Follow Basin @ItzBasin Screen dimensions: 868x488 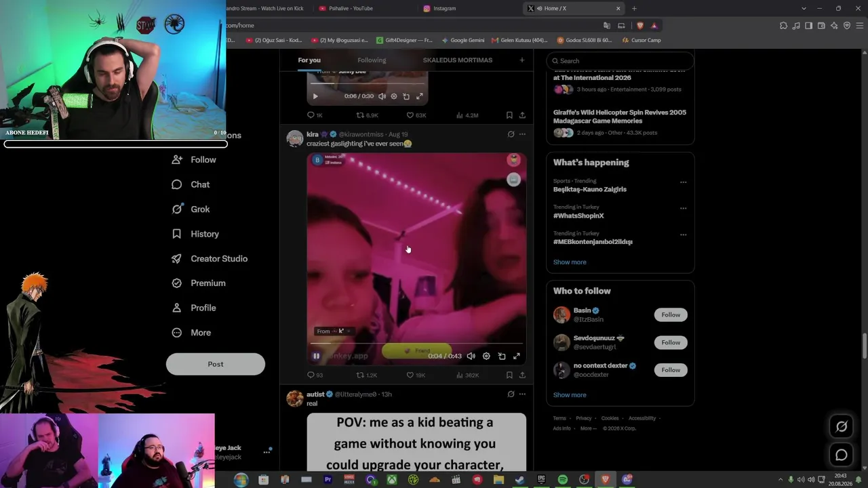671,314
